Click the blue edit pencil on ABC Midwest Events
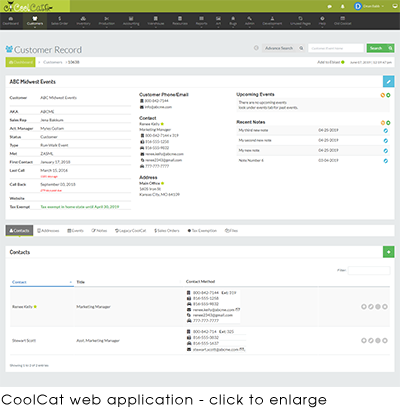This screenshot has width=400, height=410. (388, 81)
